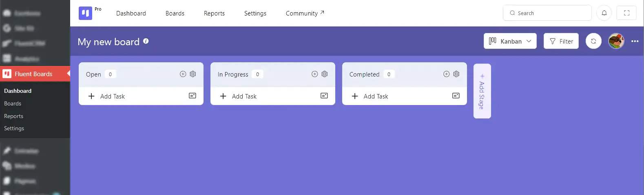Click board info icon beside title

[x=146, y=41]
